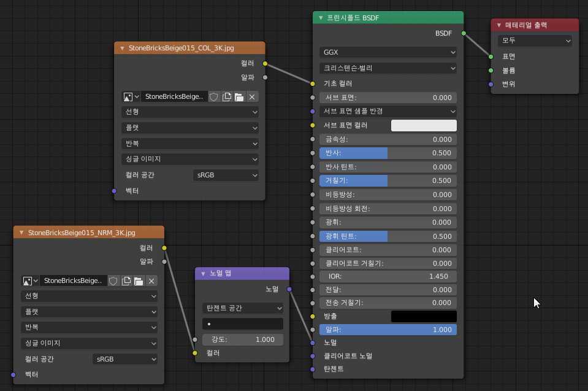Open 싱글 이미지 source dropdown on COL node
Image resolution: width=588 pixels, height=391 pixels.
(190, 159)
